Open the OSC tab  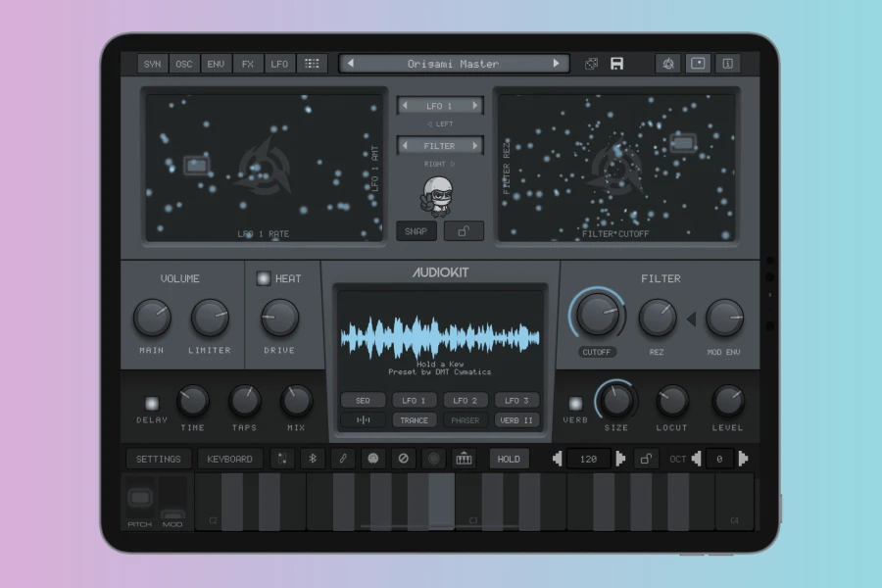[184, 64]
